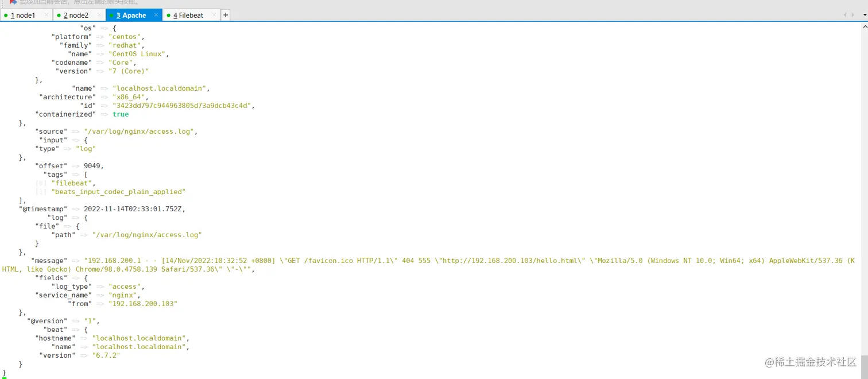Close the Apache tab
The width and height of the screenshot is (868, 379).
pyautogui.click(x=156, y=16)
